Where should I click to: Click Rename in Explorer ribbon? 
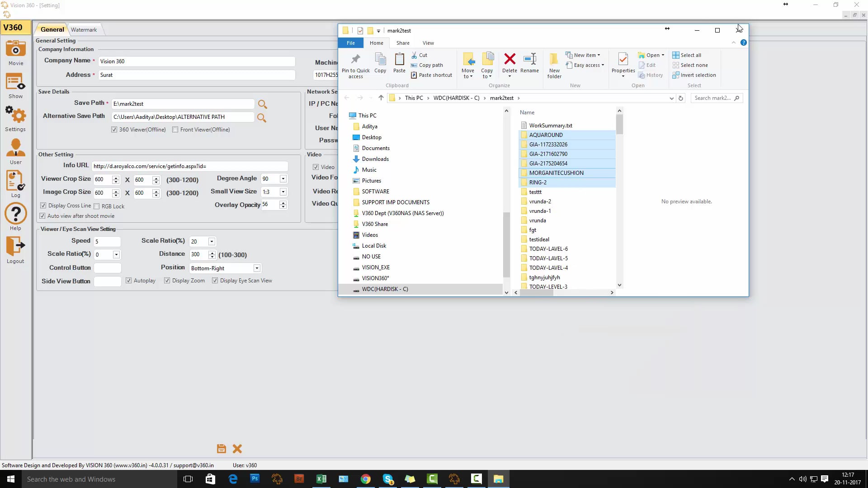pyautogui.click(x=529, y=63)
